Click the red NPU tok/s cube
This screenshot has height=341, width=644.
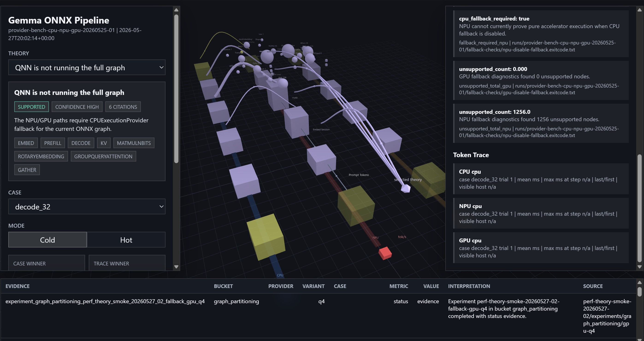coord(385,253)
